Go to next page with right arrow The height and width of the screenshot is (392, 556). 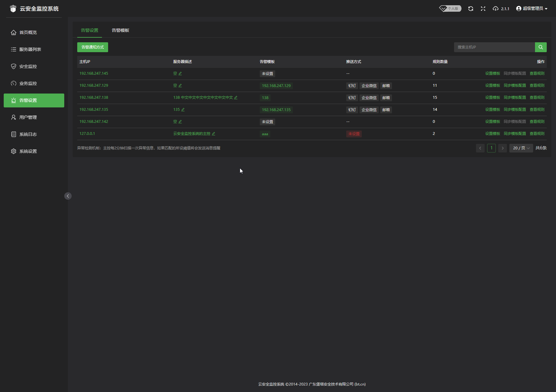(503, 148)
